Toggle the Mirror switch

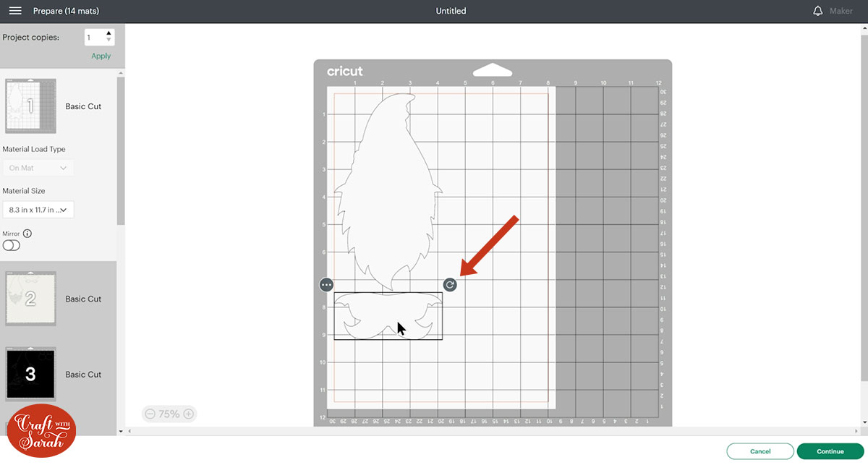pyautogui.click(x=12, y=245)
